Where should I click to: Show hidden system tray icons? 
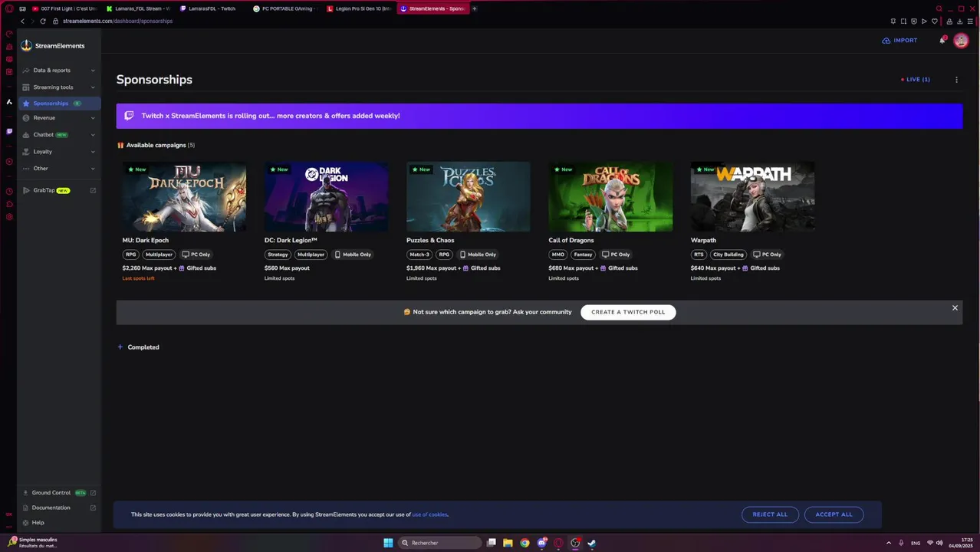pyautogui.click(x=889, y=543)
